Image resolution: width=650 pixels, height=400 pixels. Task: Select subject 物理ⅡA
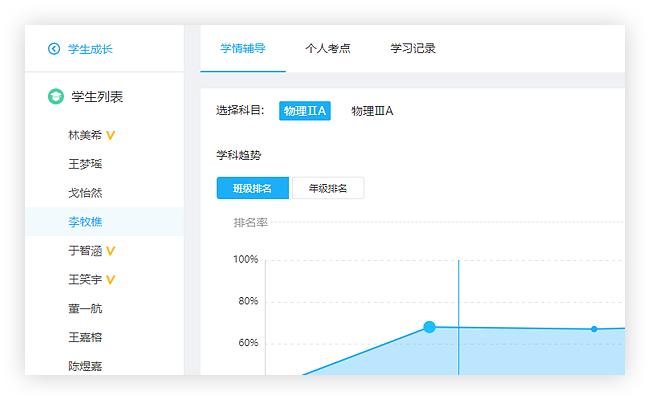click(305, 111)
